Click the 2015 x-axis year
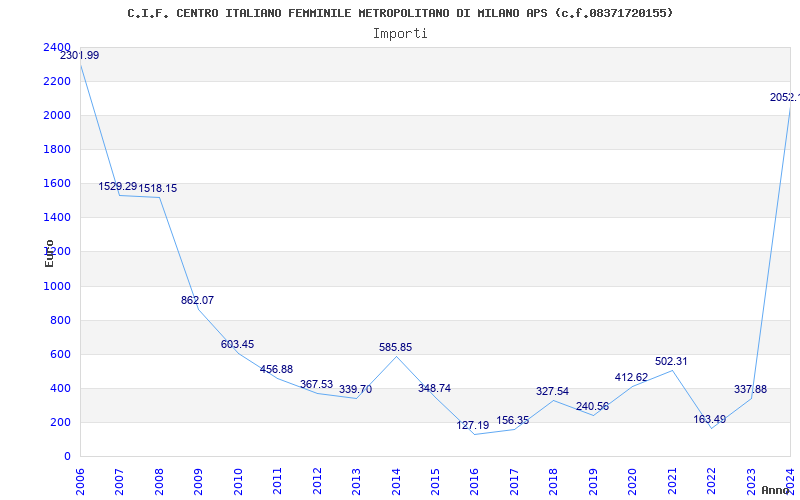 [435, 482]
